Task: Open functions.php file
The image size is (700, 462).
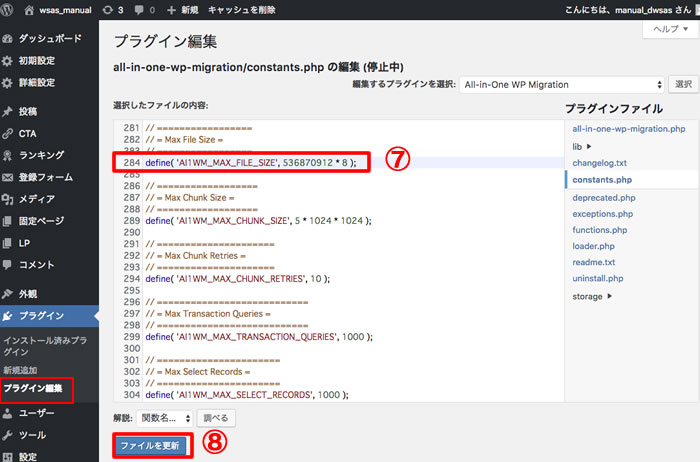Action: click(x=600, y=230)
